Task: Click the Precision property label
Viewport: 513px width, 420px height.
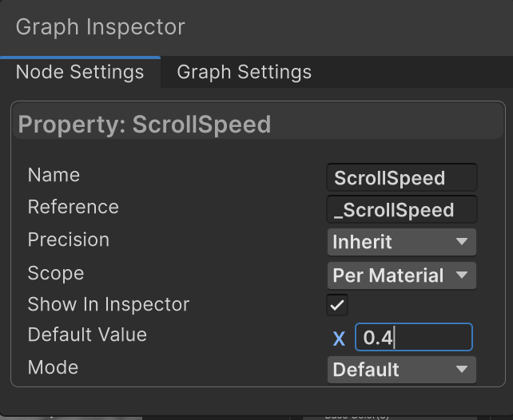Action: (x=68, y=240)
